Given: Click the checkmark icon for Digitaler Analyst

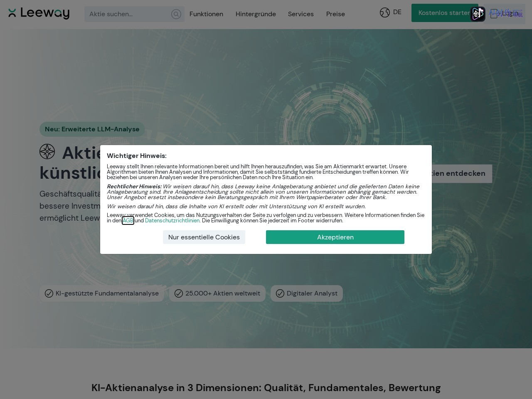Looking at the screenshot, I should 280,293.
